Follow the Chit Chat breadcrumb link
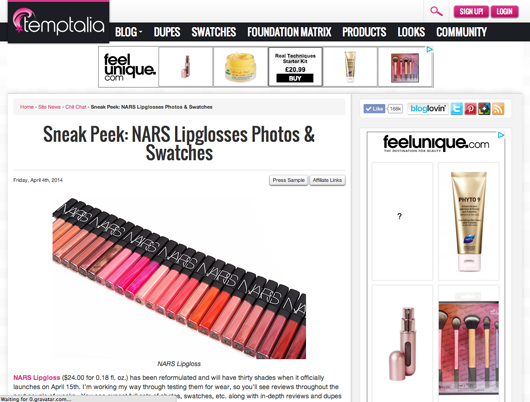The width and height of the screenshot is (530, 402). click(76, 107)
